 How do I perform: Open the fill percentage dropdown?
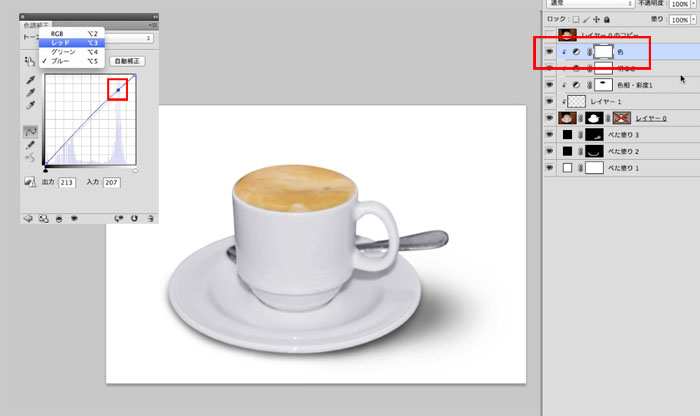pos(692,19)
